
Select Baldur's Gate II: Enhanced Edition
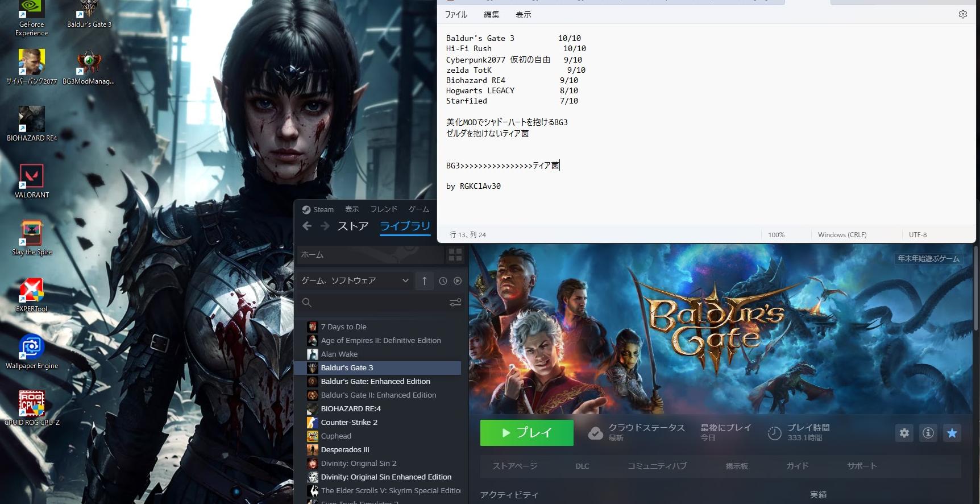point(378,395)
